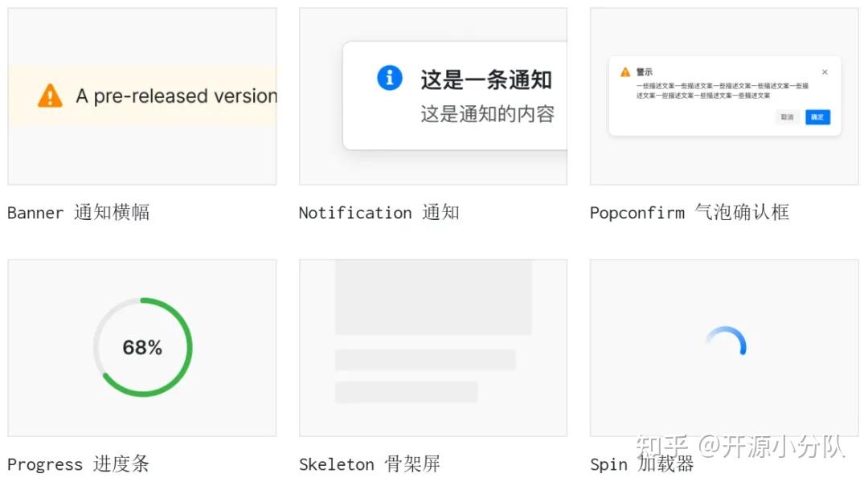The width and height of the screenshot is (868, 482).
Task: Click the blue 确定 confirm button
Action: coord(817,116)
